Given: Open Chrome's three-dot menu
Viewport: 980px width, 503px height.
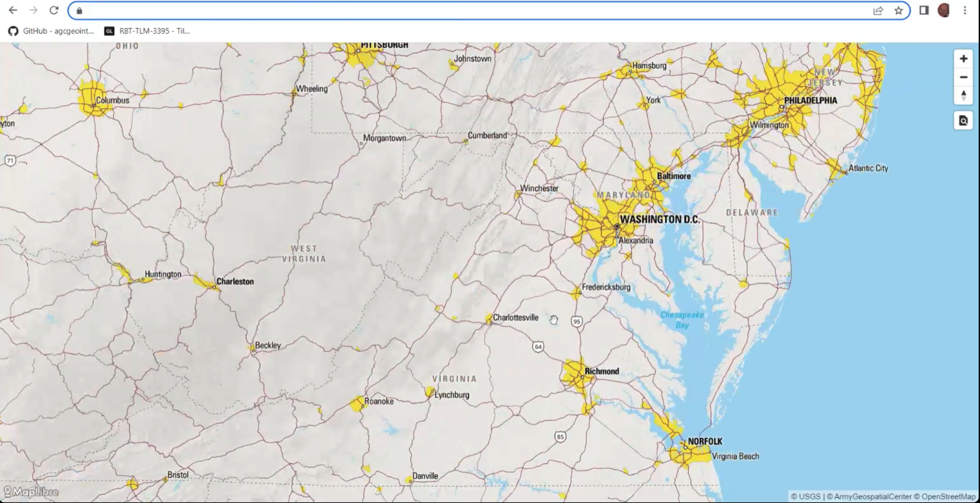Looking at the screenshot, I should pos(965,10).
